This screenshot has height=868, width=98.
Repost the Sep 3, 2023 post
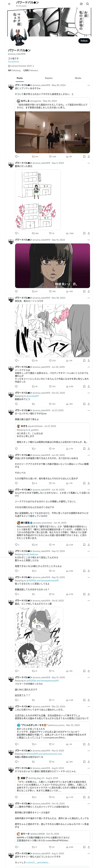pyautogui.click(x=33, y=233)
